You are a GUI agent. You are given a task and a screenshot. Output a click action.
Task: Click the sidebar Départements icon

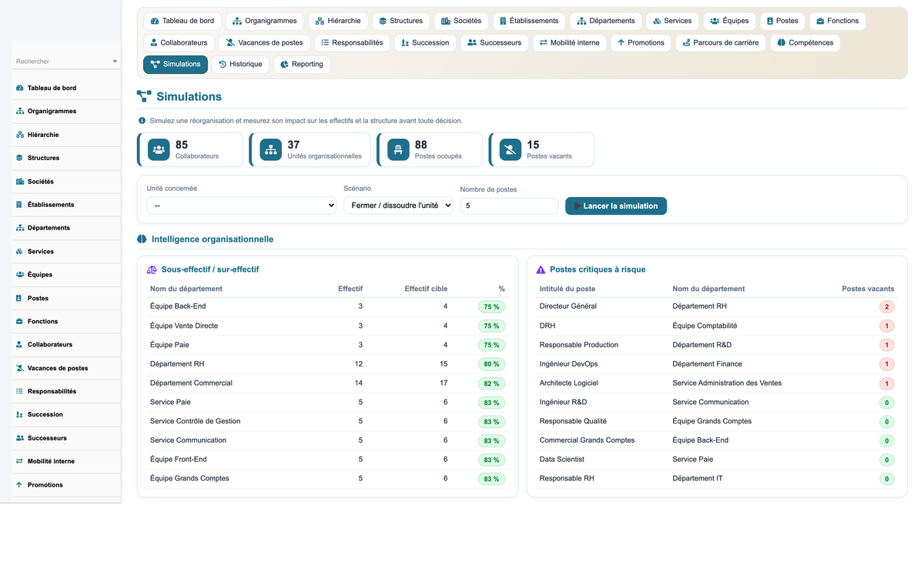click(x=19, y=228)
